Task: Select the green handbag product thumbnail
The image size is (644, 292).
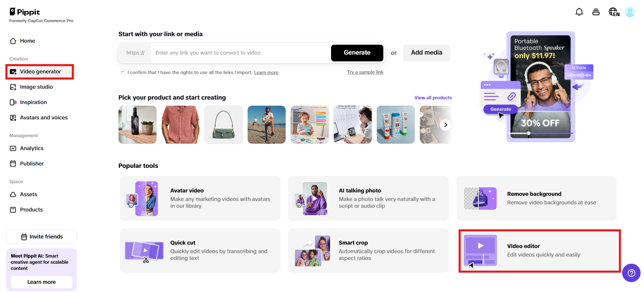Action: (x=223, y=125)
